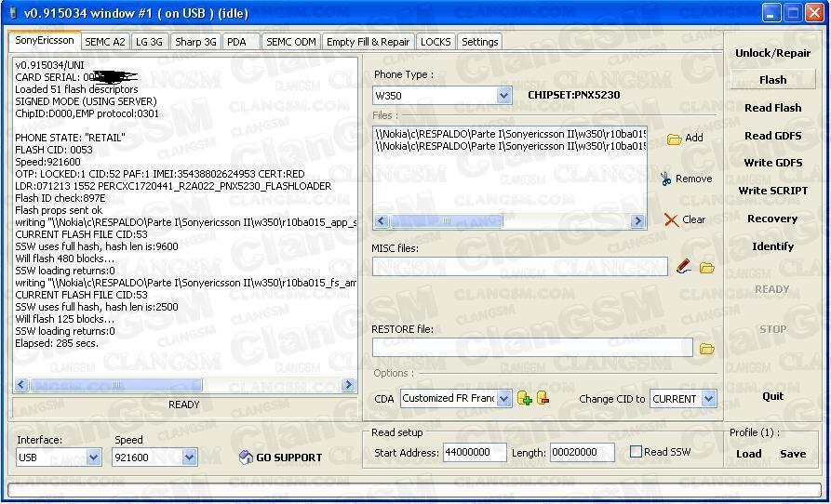Click the "Will flash 125 blocks..." log line
Viewport: 831px width, 504px height.
[64, 319]
